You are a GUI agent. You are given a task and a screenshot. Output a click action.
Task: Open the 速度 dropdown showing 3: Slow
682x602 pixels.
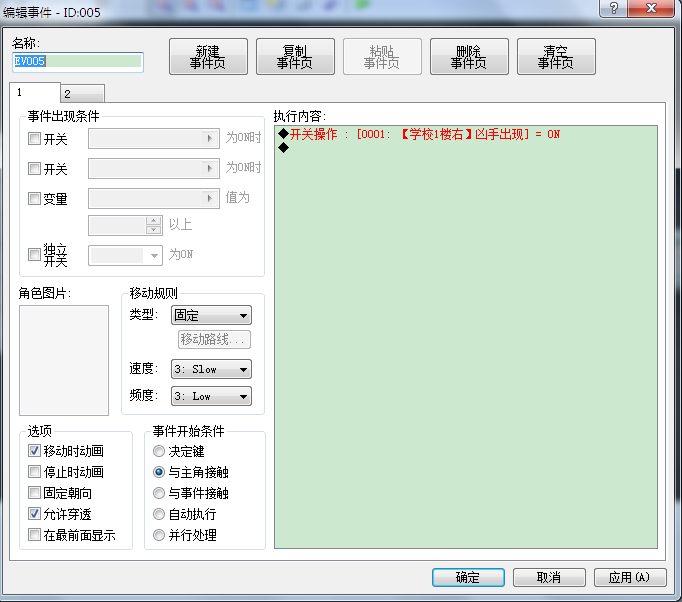[211, 369]
